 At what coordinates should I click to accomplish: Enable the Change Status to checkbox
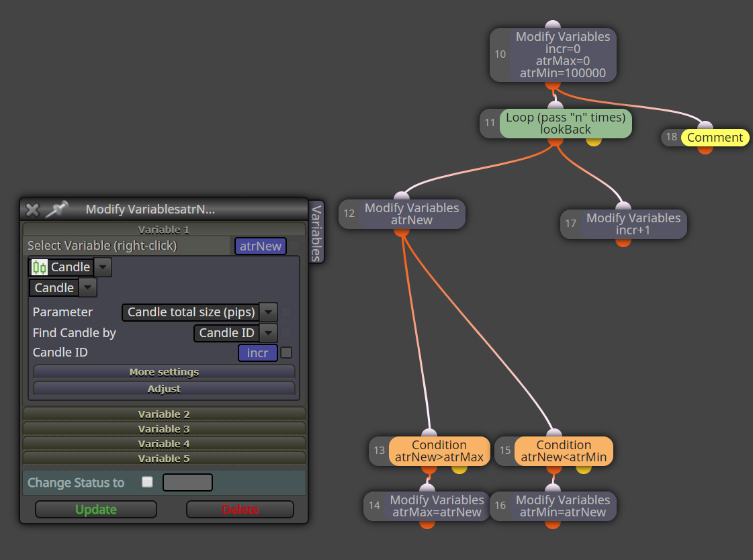click(147, 482)
